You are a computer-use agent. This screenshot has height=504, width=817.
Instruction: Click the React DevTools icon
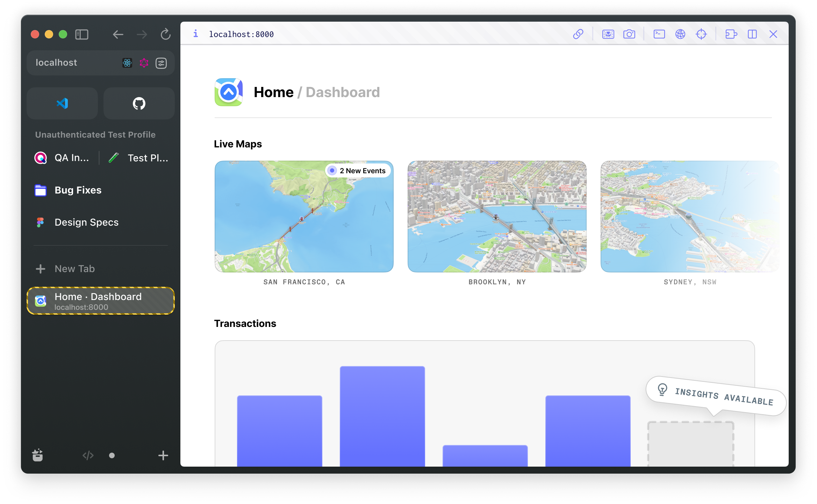coord(127,63)
